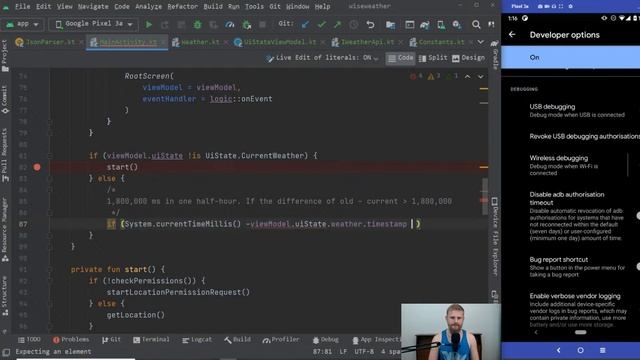Click Attach Debugger to Android Process icon
640x360 pixels.
[x=247, y=24]
